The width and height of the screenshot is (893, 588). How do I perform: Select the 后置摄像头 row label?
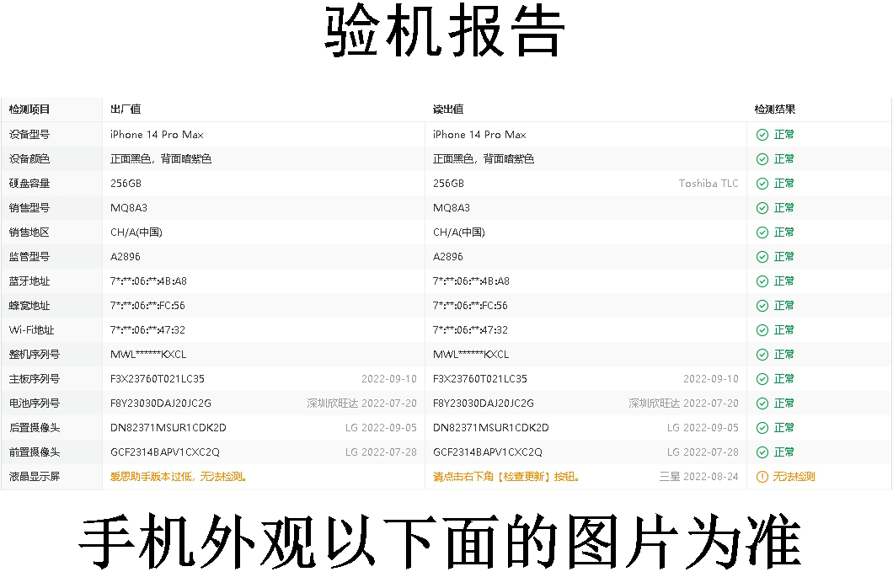(35, 428)
